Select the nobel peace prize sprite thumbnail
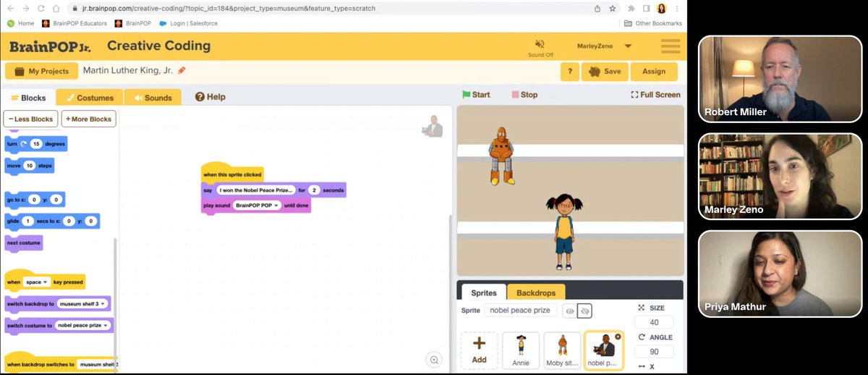 click(x=603, y=350)
